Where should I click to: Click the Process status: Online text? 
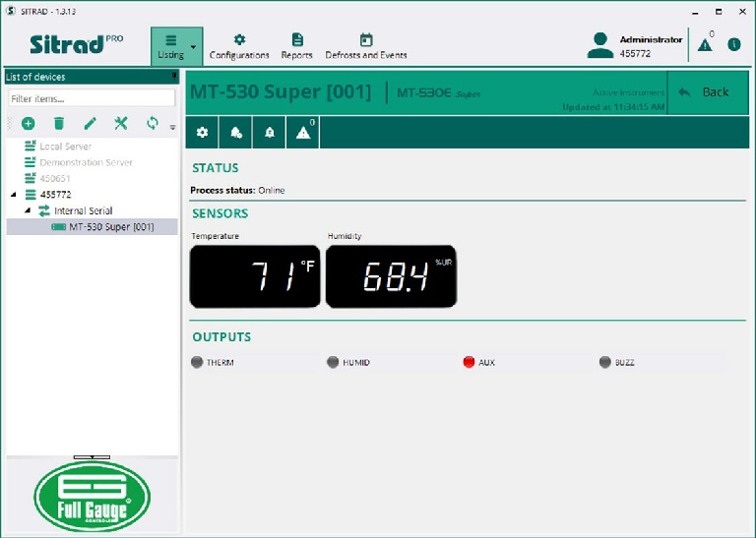pyautogui.click(x=237, y=190)
